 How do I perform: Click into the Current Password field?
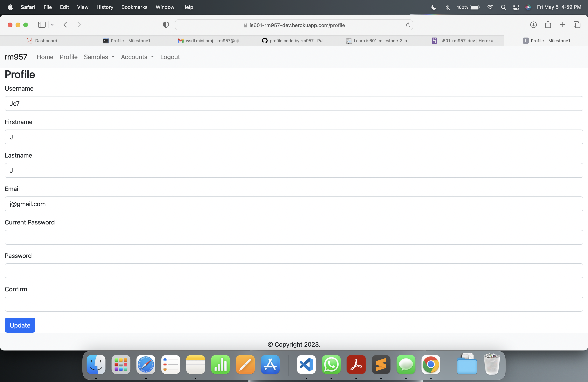294,237
